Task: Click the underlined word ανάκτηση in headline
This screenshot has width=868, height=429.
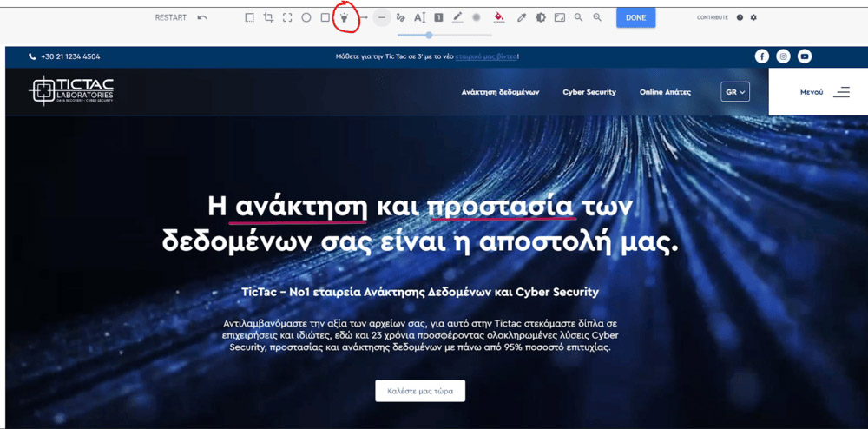Action: point(301,208)
